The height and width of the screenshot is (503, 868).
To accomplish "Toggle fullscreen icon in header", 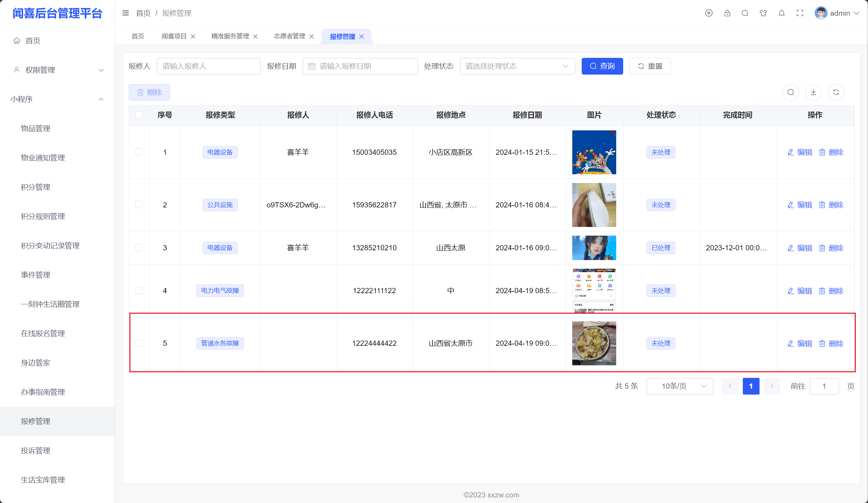I will [x=800, y=13].
